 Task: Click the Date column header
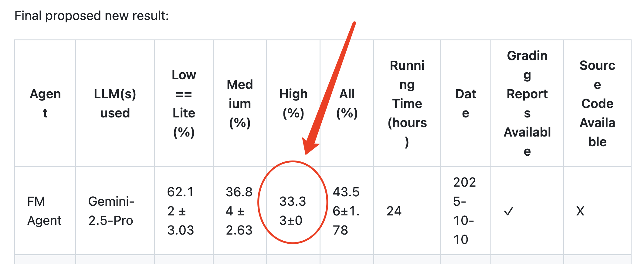click(x=466, y=103)
